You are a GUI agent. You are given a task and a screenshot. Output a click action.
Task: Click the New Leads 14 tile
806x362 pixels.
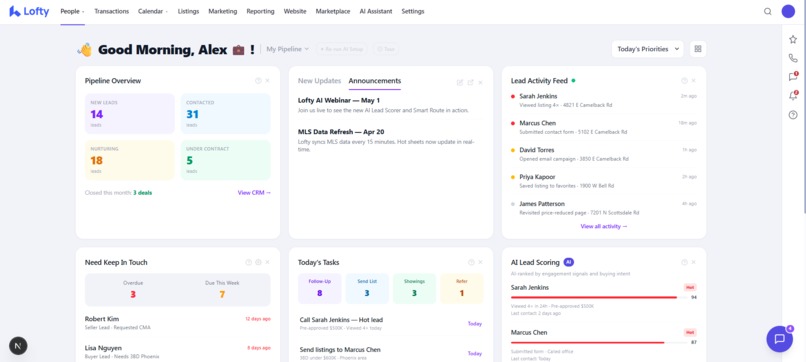(130, 114)
